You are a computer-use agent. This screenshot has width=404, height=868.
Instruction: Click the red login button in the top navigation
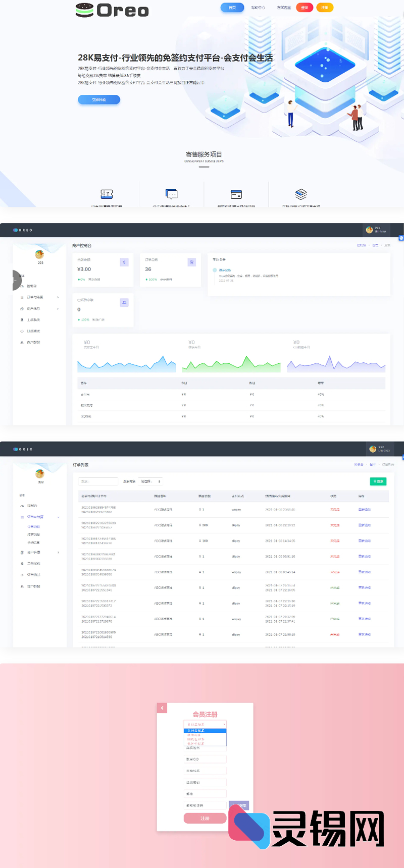(x=305, y=8)
